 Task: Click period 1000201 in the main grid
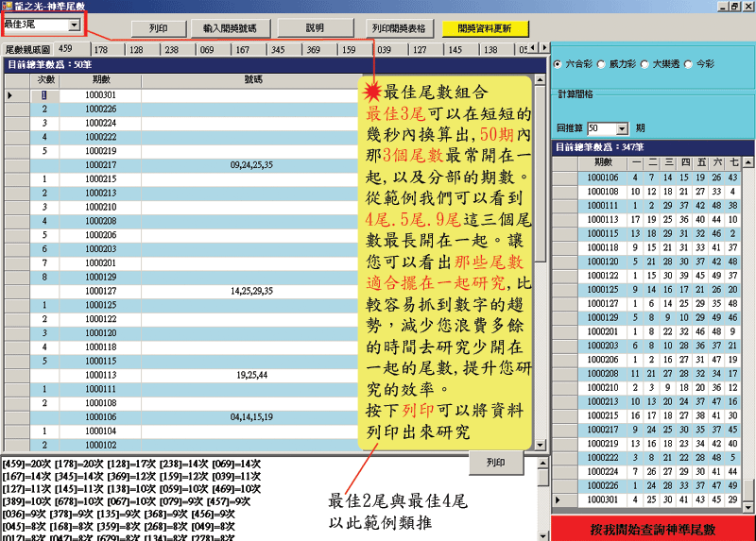click(x=101, y=263)
